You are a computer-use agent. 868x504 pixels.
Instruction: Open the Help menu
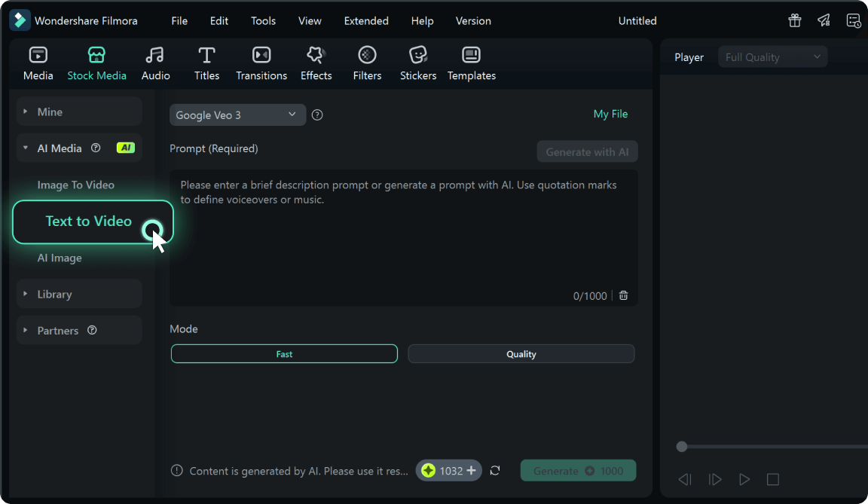422,20
